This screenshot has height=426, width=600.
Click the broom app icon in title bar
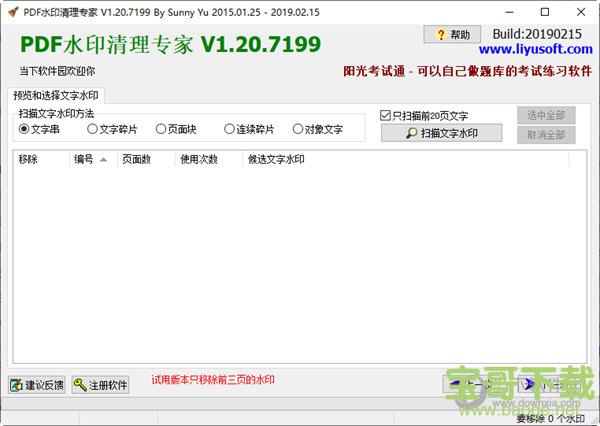click(x=13, y=12)
